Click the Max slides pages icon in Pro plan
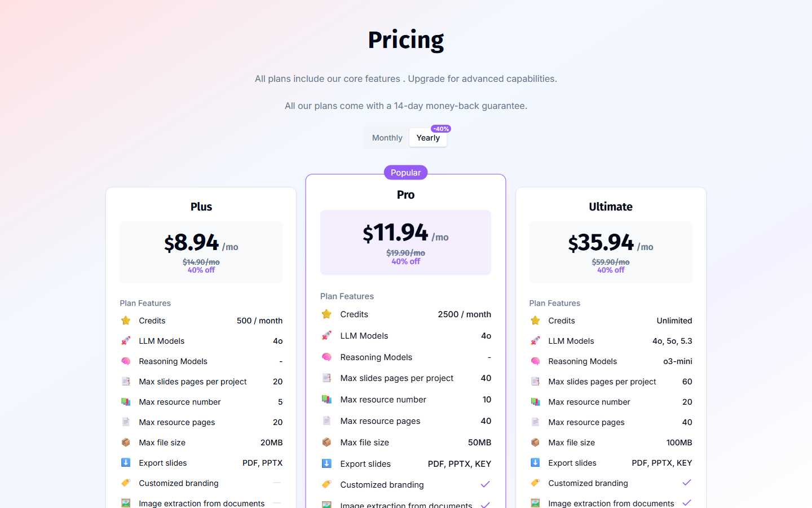Viewport: 812px width, 508px height. 326,378
